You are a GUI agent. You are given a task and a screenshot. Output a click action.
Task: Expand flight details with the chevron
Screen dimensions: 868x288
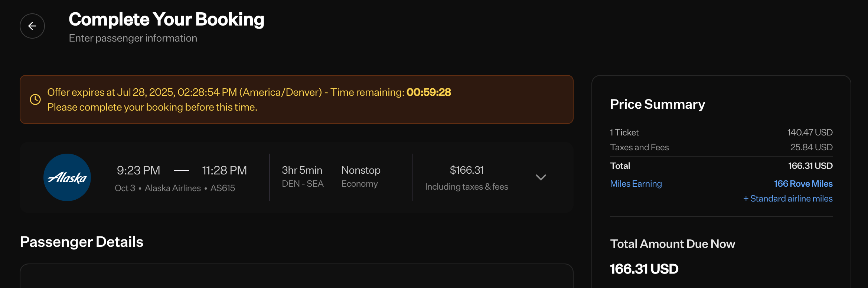pyautogui.click(x=541, y=177)
